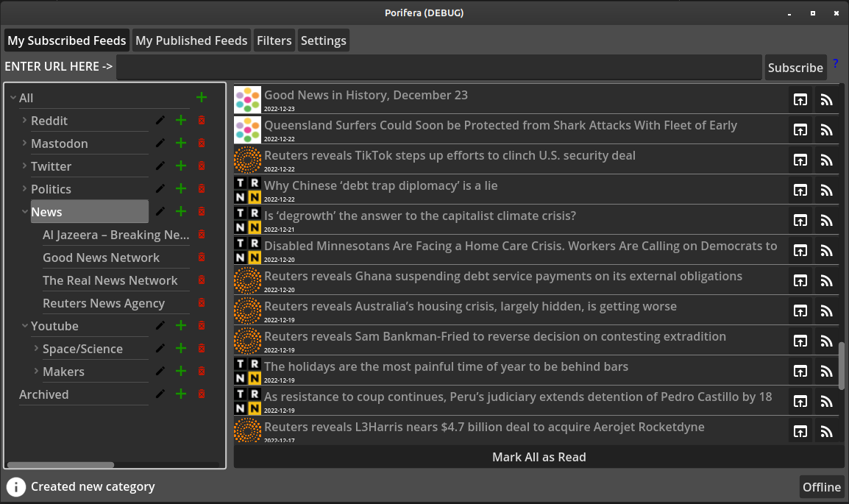Image resolution: width=849 pixels, height=504 pixels.
Task: Select the Good News Network feed
Action: coord(102,258)
